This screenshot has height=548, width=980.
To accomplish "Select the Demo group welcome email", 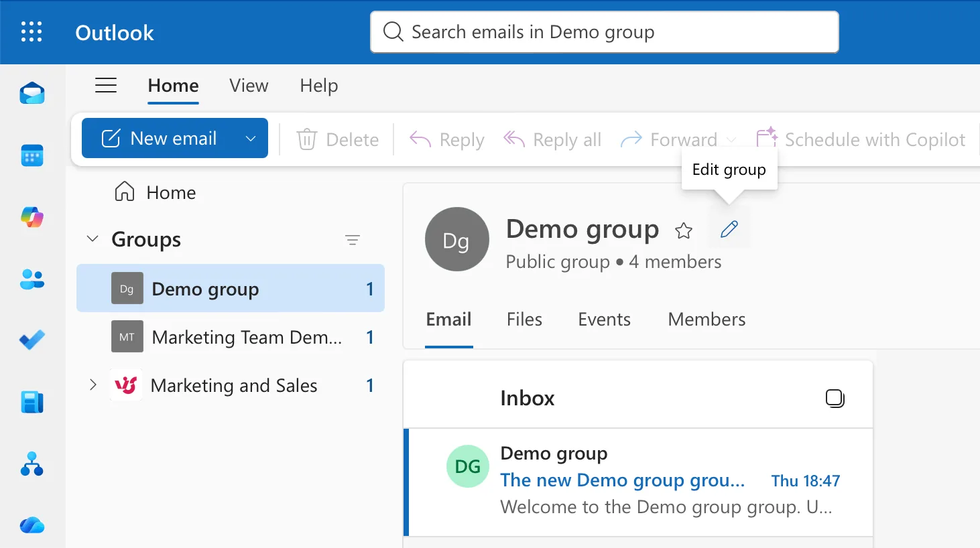I will (x=637, y=480).
